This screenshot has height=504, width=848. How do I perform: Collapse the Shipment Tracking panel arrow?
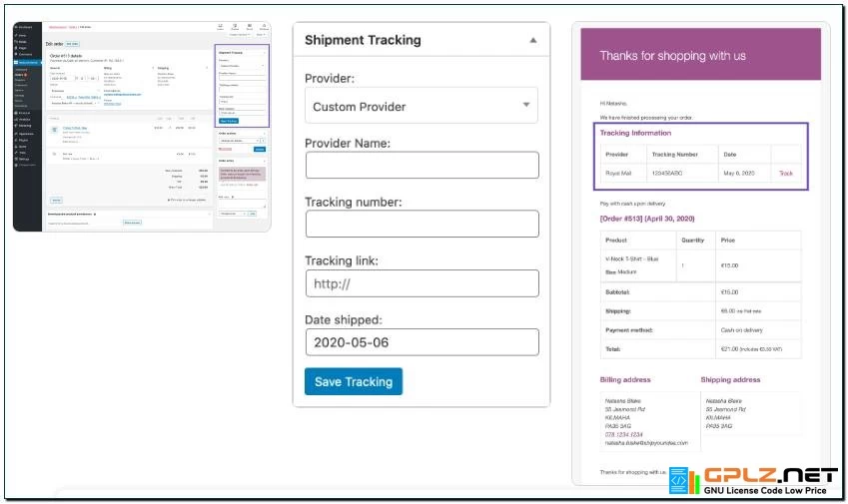(532, 40)
